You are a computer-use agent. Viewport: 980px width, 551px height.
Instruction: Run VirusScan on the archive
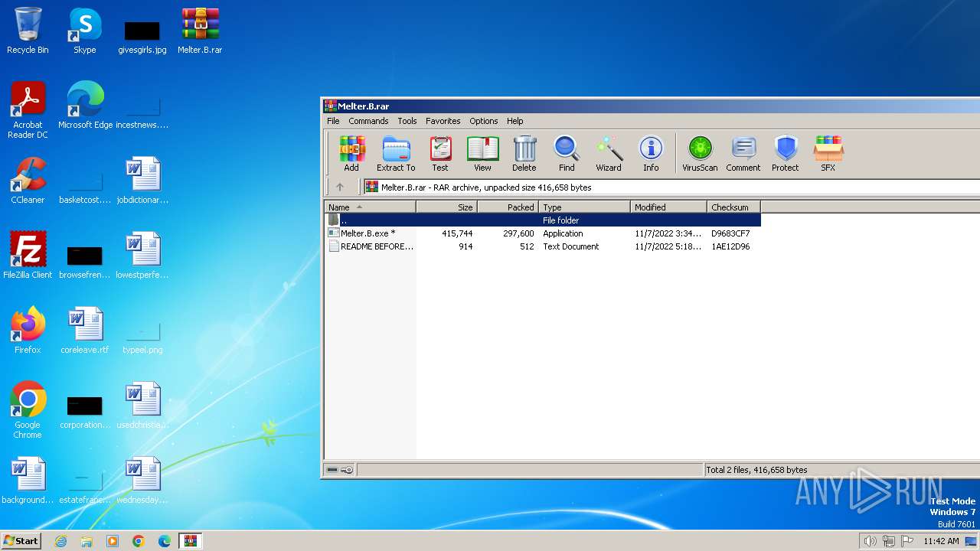point(700,153)
